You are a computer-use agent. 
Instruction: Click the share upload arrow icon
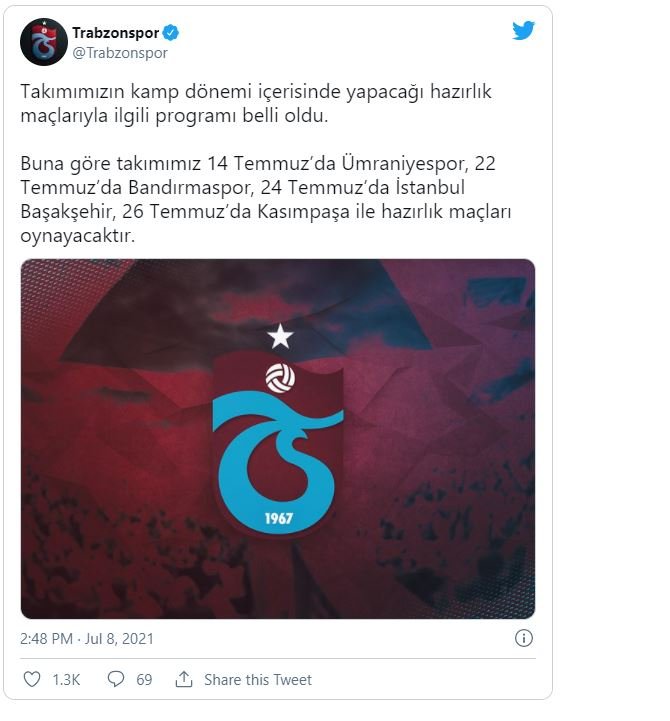[x=184, y=679]
